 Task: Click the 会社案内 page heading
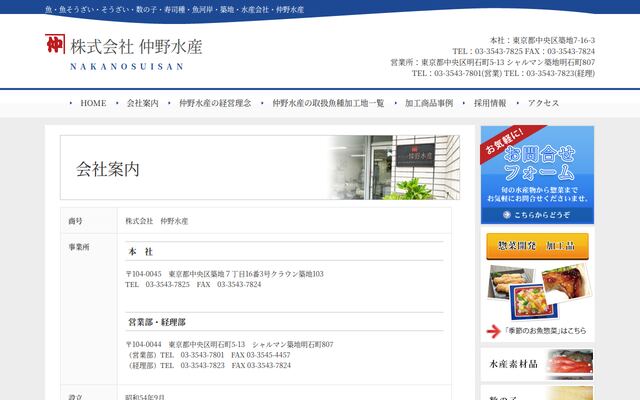108,169
